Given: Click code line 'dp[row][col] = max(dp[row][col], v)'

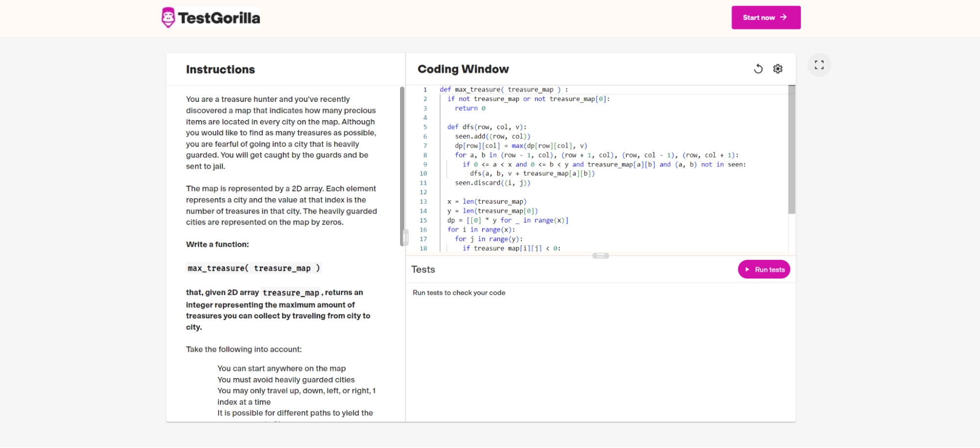Looking at the screenshot, I should pos(521,146).
